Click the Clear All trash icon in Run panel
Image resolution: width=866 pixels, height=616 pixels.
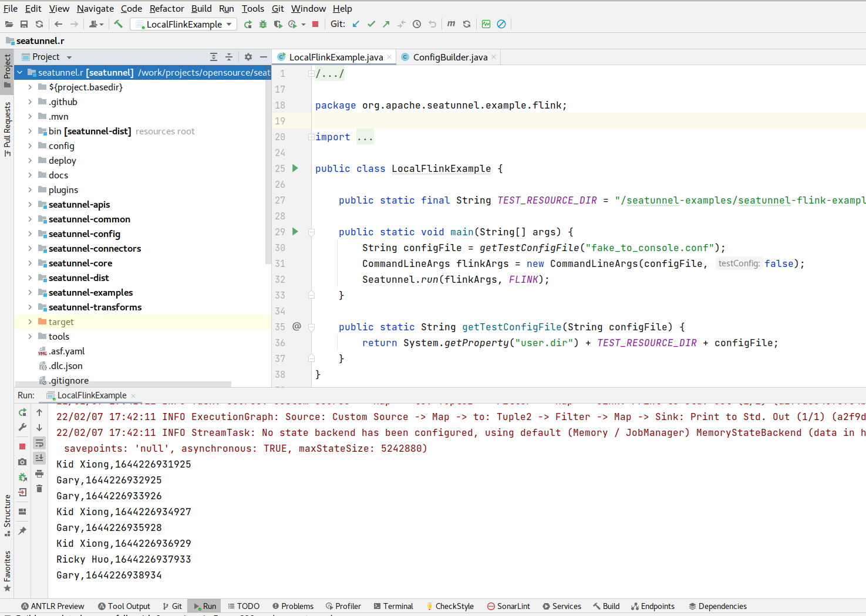[x=39, y=489]
